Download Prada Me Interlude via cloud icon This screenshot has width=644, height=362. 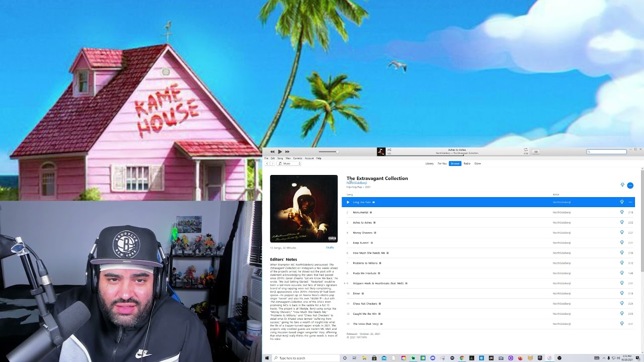pyautogui.click(x=622, y=273)
